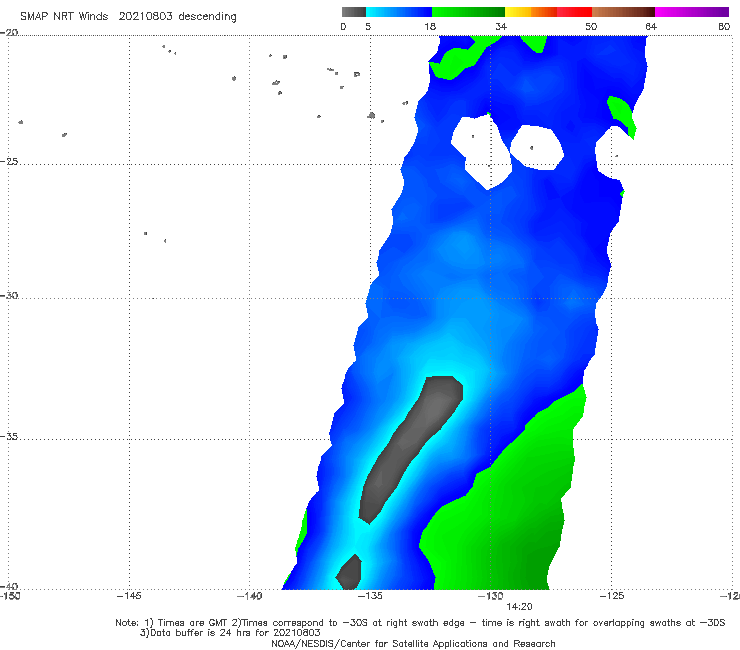Click the color bar label '80'

coord(724,26)
